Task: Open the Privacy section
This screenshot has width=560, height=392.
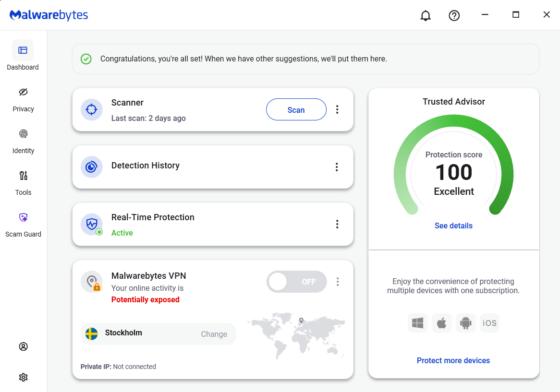Action: 23,100
